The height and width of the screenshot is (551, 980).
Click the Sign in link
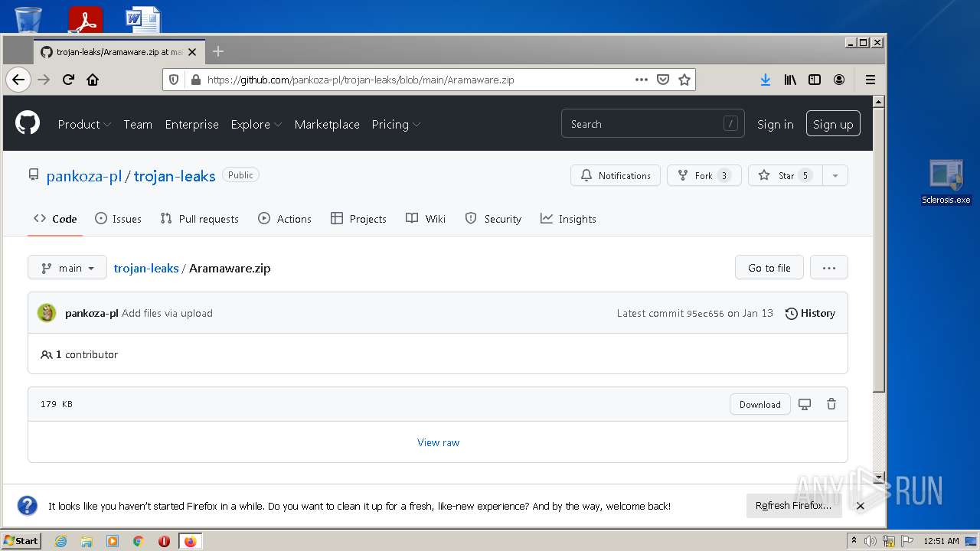click(775, 124)
